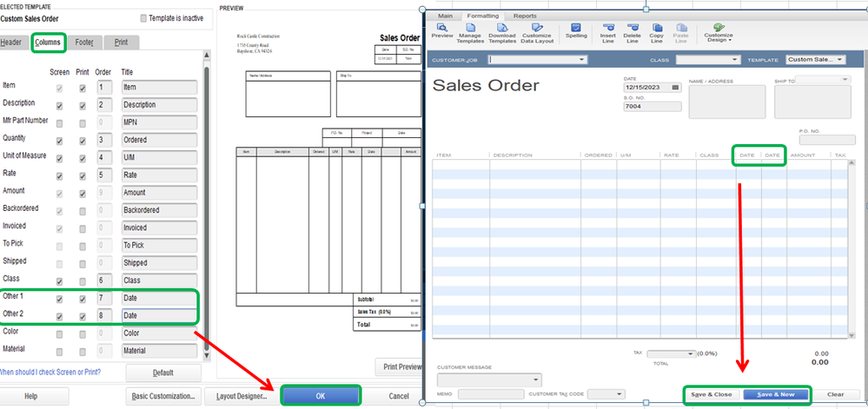Open the Tax dropdown near the total
Image resolution: width=868 pixels, height=409 pixels.
(690, 353)
